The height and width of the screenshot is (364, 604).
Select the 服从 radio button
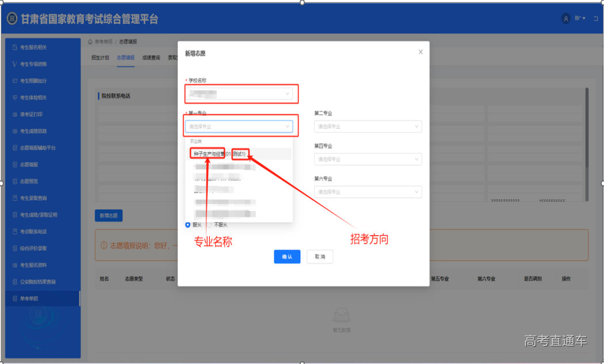tap(188, 225)
